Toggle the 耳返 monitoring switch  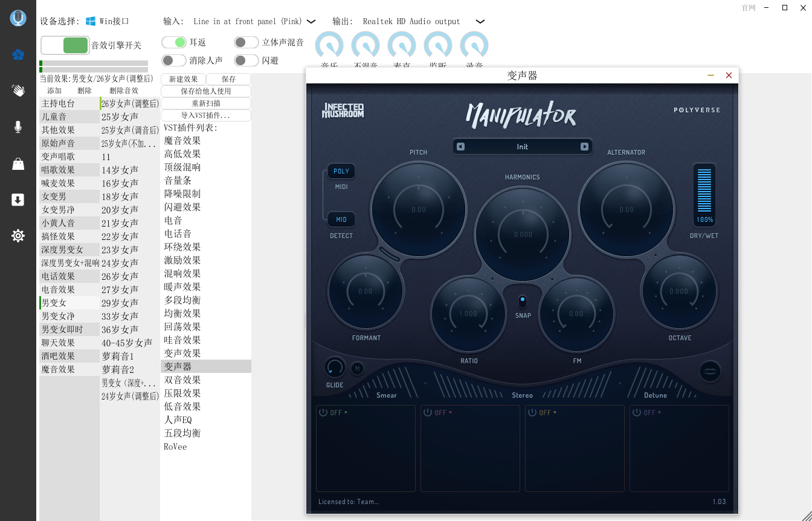pos(174,42)
